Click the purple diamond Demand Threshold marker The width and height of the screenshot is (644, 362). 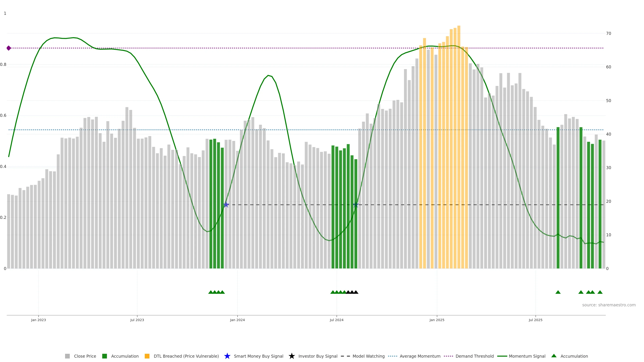tap(9, 48)
